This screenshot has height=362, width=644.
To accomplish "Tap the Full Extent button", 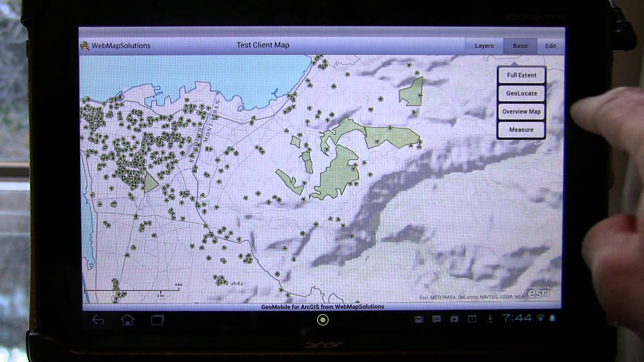I will tap(521, 75).
